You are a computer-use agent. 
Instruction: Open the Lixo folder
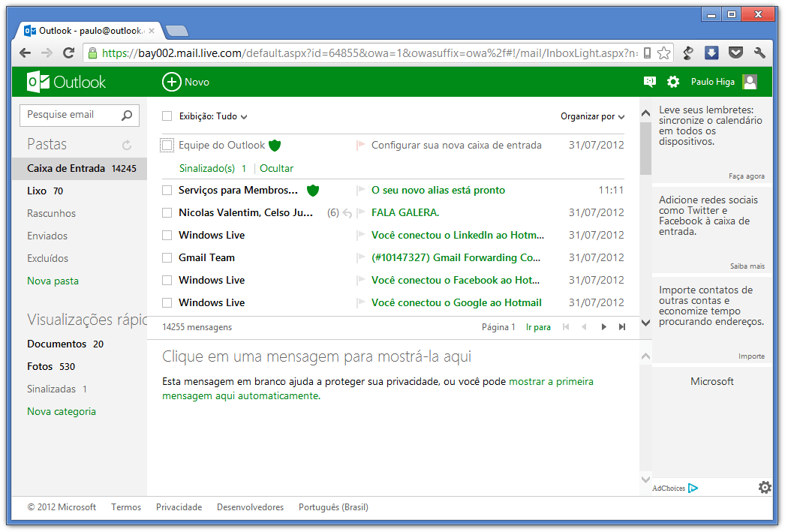[x=45, y=191]
